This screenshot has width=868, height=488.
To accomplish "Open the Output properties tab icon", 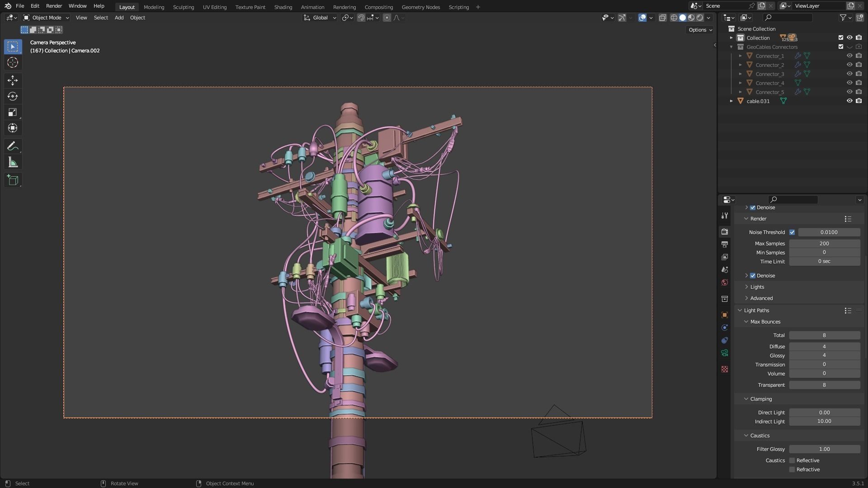I will point(725,244).
